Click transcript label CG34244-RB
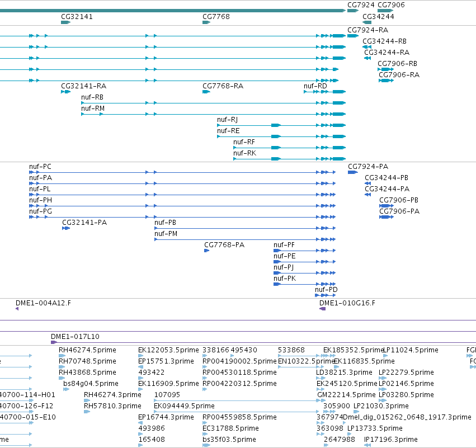The width and height of the screenshot is (476, 448). point(384,41)
